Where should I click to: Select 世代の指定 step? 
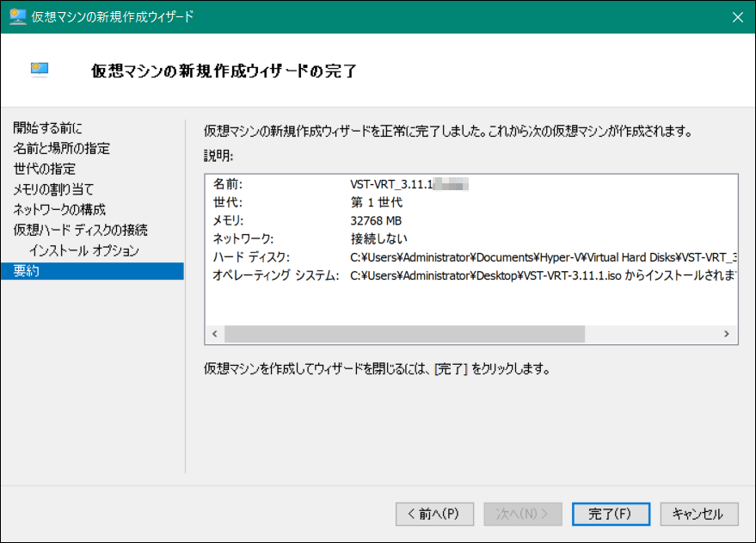(45, 169)
